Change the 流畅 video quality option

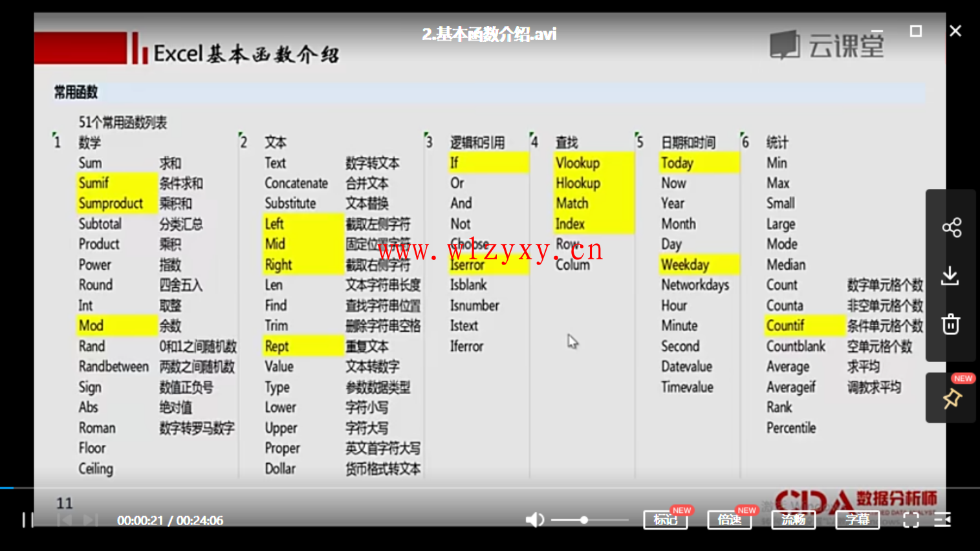point(793,520)
